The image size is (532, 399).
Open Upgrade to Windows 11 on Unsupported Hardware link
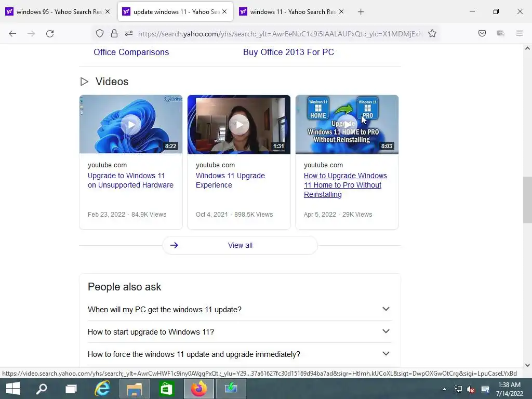tap(130, 180)
